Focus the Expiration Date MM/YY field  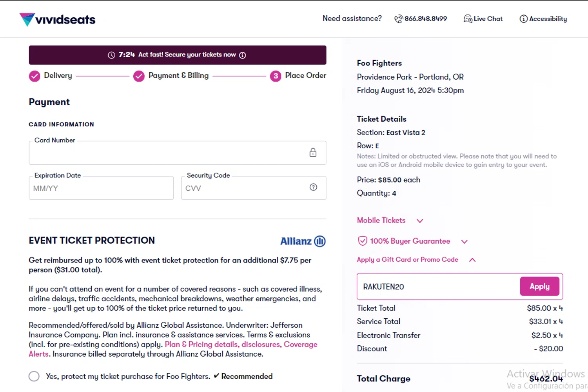point(101,188)
